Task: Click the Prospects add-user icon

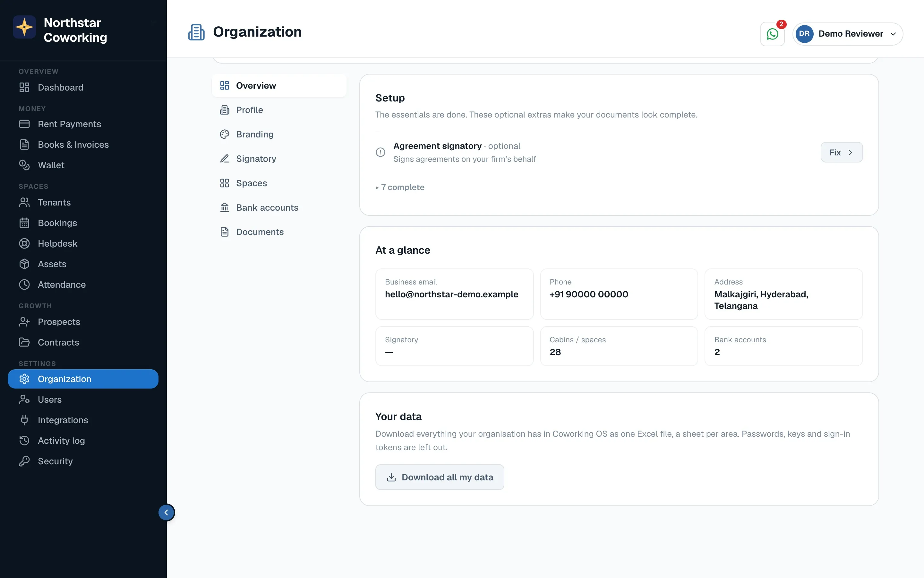Action: tap(24, 322)
